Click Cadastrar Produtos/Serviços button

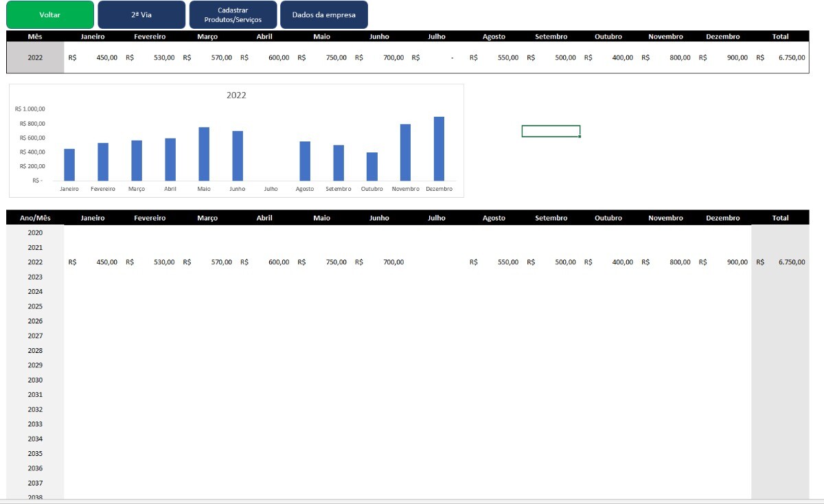click(x=233, y=14)
